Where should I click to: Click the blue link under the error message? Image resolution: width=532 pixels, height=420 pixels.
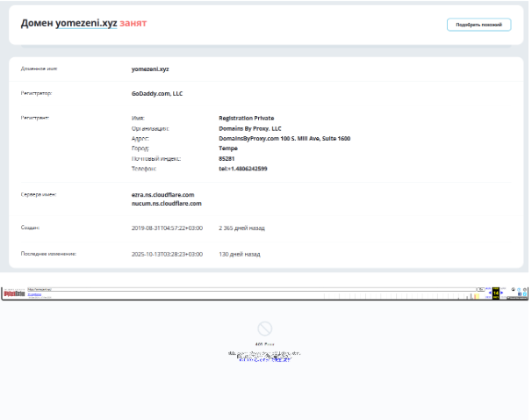pyautogui.click(x=264, y=359)
